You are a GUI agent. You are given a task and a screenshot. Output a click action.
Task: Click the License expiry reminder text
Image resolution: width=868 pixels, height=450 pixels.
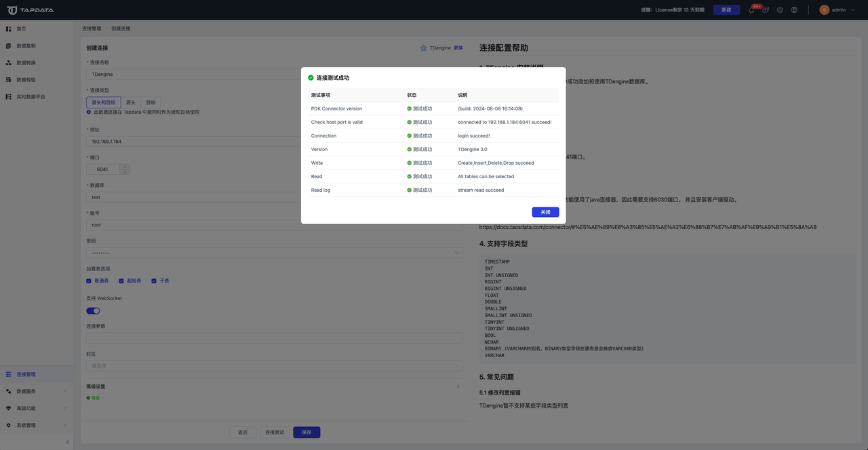[673, 10]
